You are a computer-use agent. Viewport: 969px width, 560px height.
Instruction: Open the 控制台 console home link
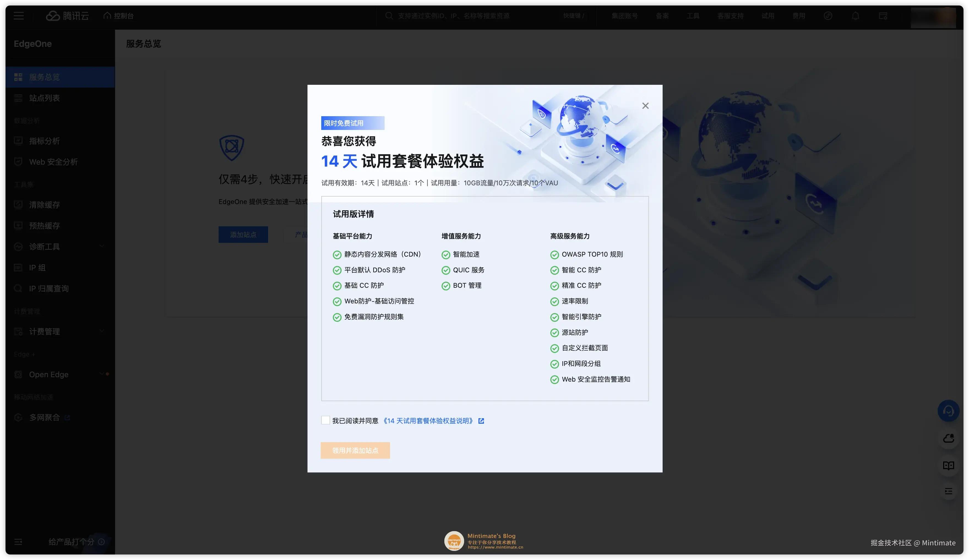(x=118, y=16)
